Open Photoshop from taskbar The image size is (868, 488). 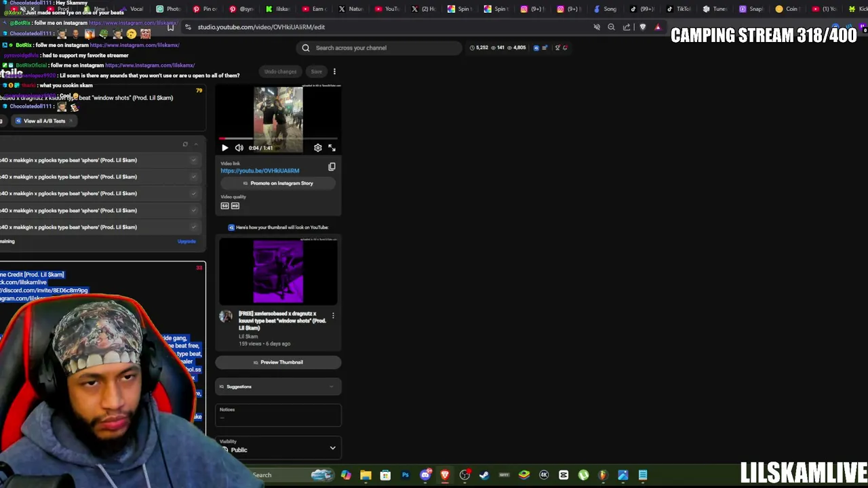pos(406,475)
